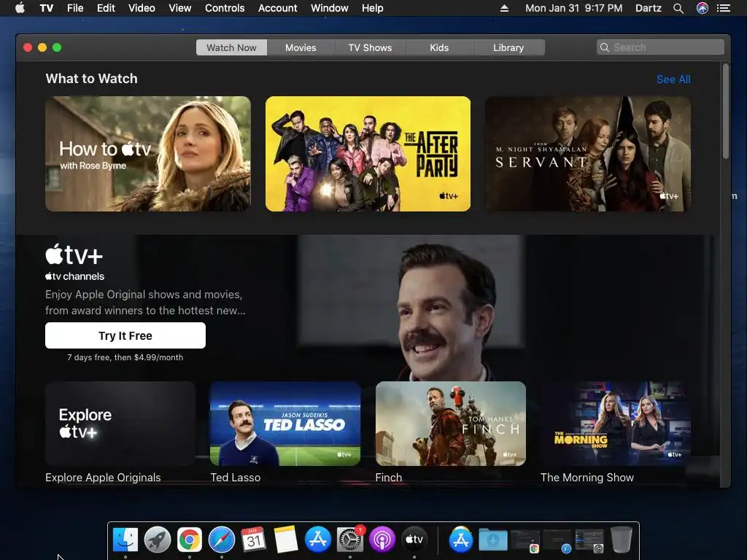Click the Search field in TV window
The height and width of the screenshot is (560, 747).
tap(660, 47)
